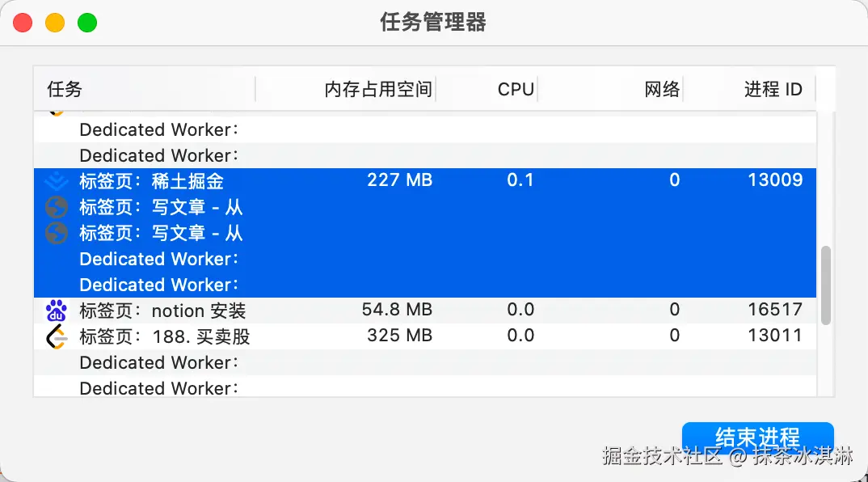Click the Baidu paw icon for notion 安装
The height and width of the screenshot is (482, 868).
click(57, 311)
